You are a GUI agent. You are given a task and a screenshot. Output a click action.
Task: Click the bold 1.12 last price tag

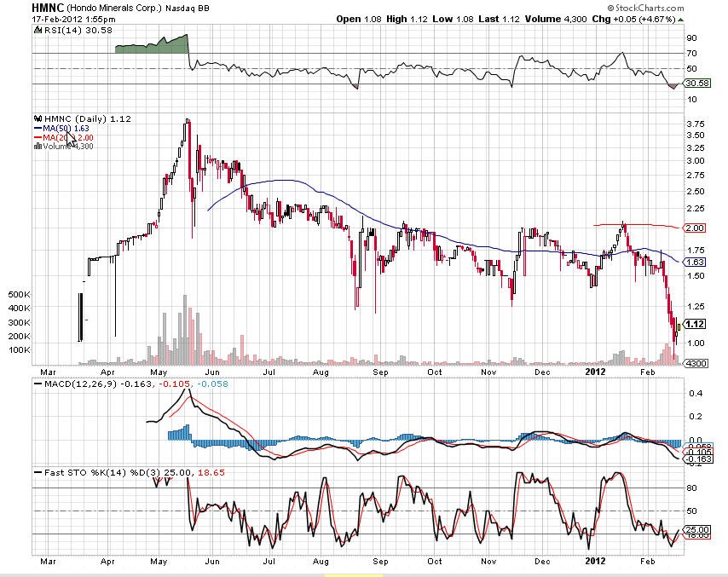point(695,324)
